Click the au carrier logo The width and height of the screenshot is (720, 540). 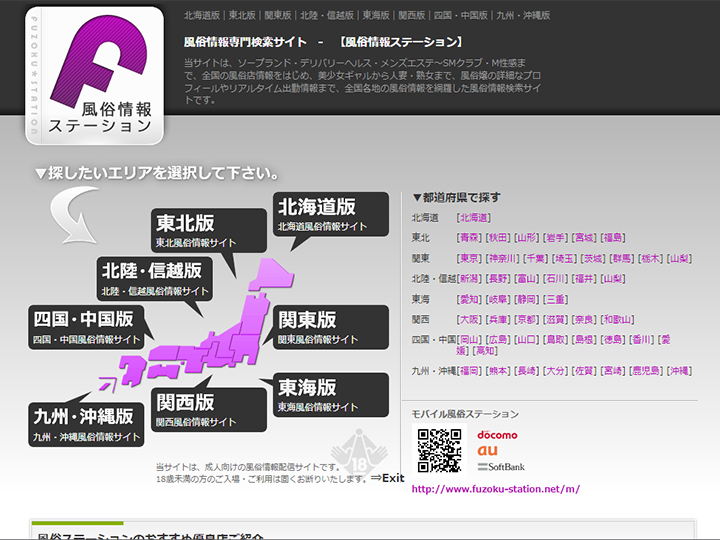point(489,451)
